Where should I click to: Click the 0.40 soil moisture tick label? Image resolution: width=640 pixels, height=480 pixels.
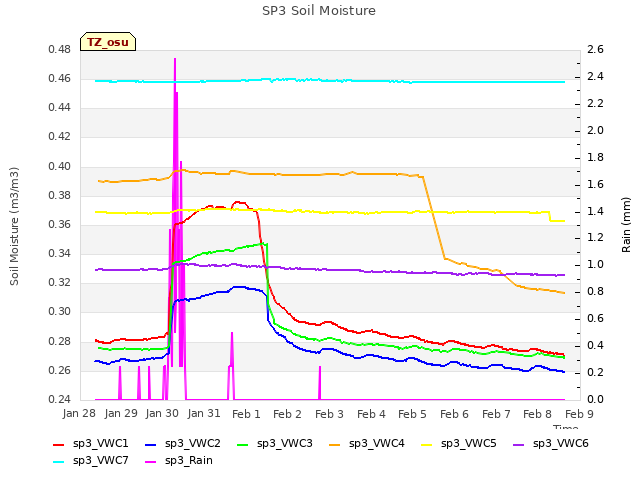click(60, 167)
